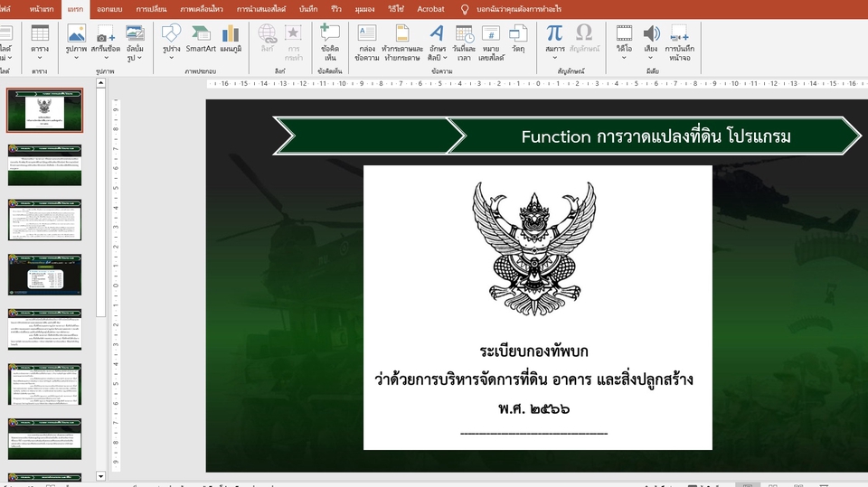Insert date and time (วันที่และเวลา)
Viewport: 868px width, 487px height.
pyautogui.click(x=464, y=42)
